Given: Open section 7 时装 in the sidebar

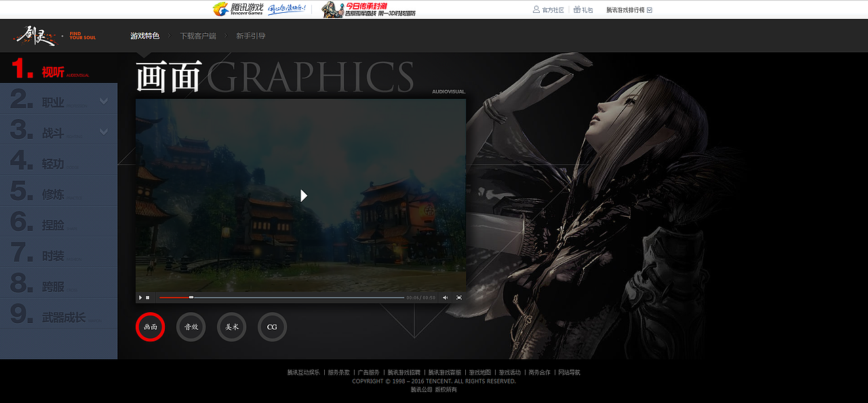Looking at the screenshot, I should coord(58,252).
